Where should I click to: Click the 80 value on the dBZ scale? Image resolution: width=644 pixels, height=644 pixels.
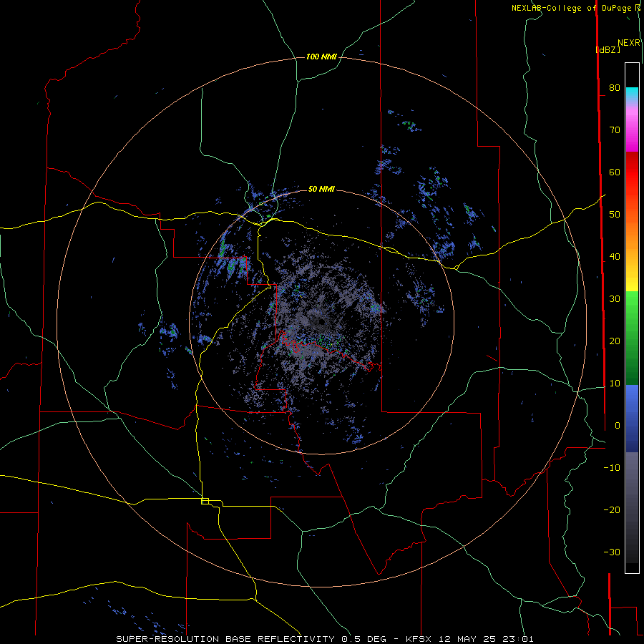(615, 87)
